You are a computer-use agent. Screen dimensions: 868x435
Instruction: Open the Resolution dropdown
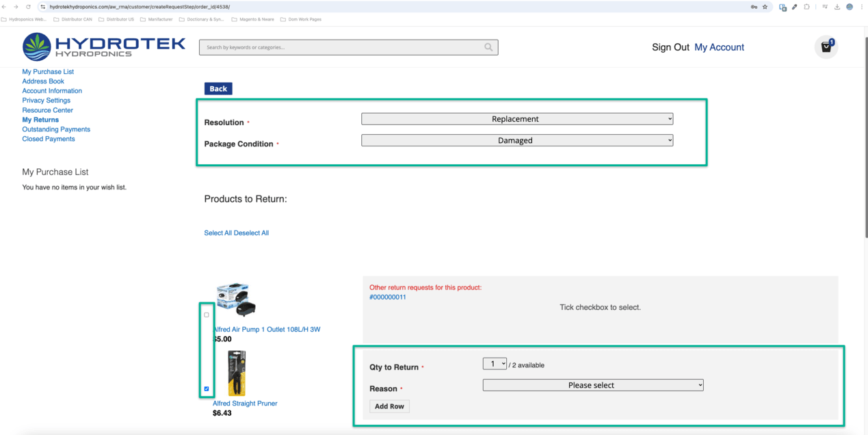517,119
